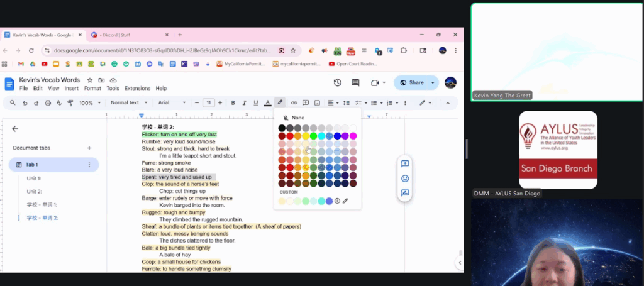Click the highlight color pen icon
Viewport: 644px width, 286px height.
coord(280,102)
